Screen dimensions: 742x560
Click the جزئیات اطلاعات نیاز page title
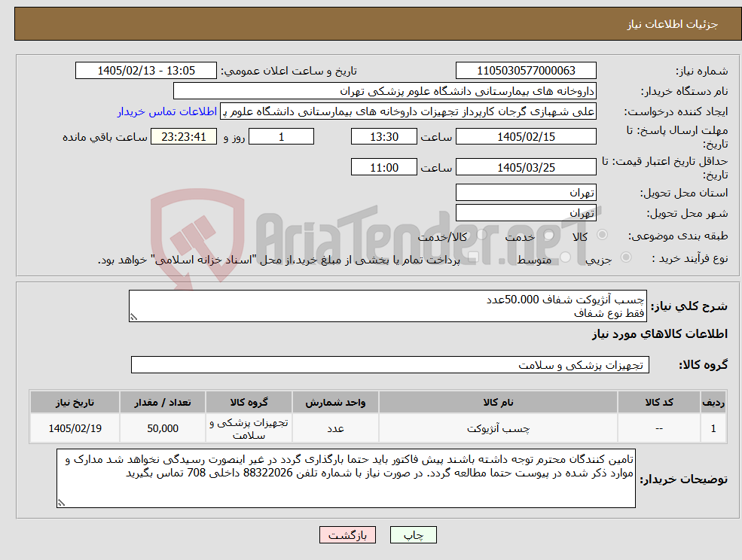(673, 24)
